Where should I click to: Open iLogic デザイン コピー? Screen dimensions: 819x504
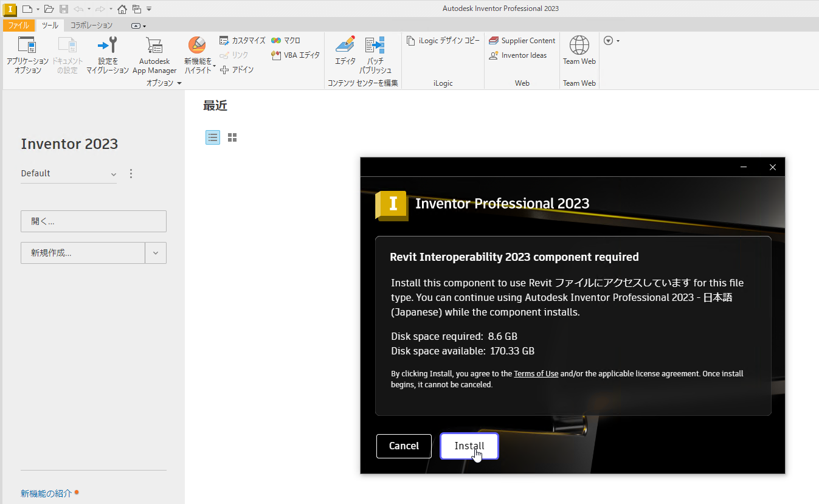coord(443,41)
